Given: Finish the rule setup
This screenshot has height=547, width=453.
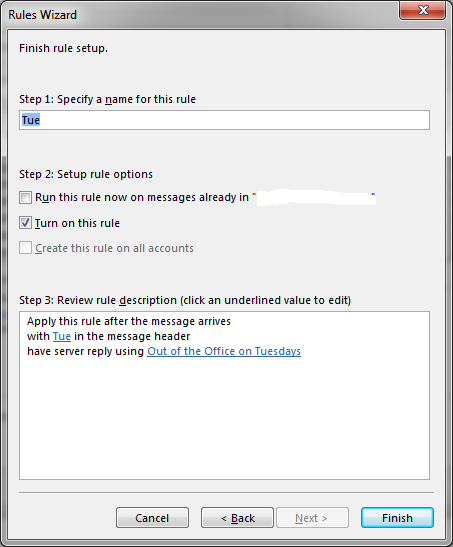Looking at the screenshot, I should [397, 518].
